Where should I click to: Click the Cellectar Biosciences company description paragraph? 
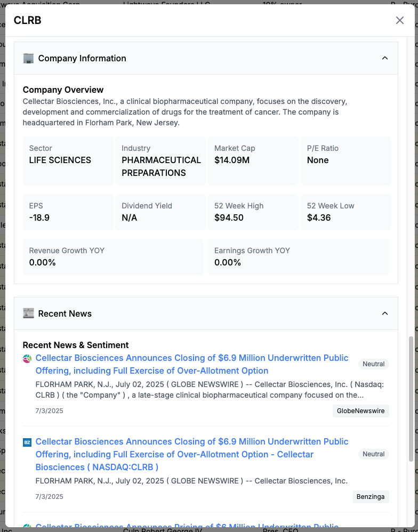coord(185,112)
